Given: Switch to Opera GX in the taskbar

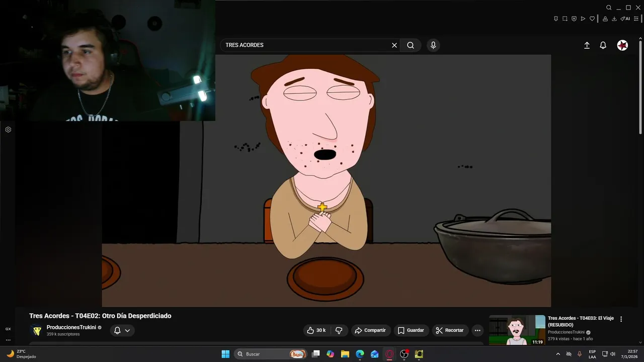Looking at the screenshot, I should [389, 354].
